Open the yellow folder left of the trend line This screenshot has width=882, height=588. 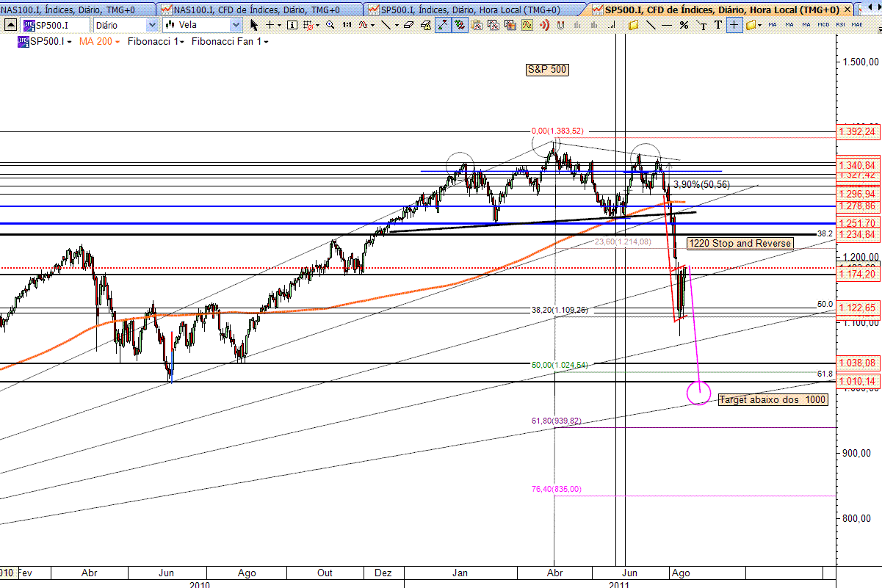tap(633, 24)
